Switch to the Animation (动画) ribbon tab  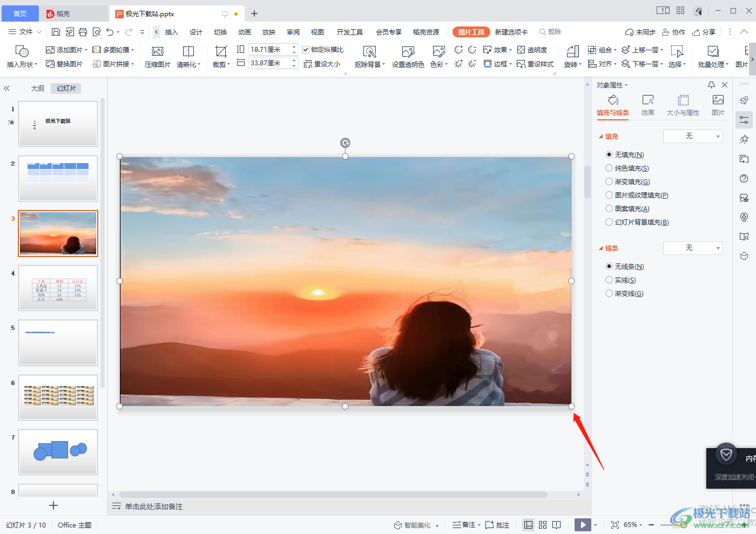coord(245,32)
